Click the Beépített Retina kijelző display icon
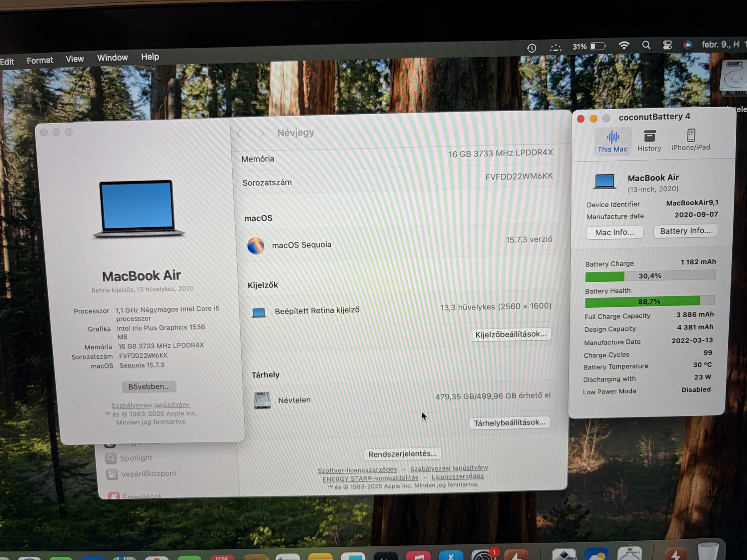The width and height of the screenshot is (747, 560). pos(259,312)
